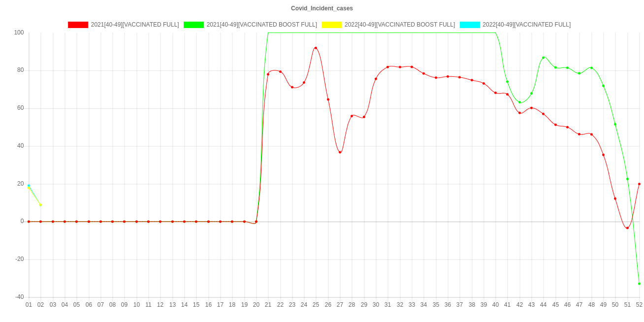Click the yellow 2022 VACCINATED BOOST FULL swatch
Image resolution: width=644 pixels, height=322 pixels.
[x=331, y=25]
